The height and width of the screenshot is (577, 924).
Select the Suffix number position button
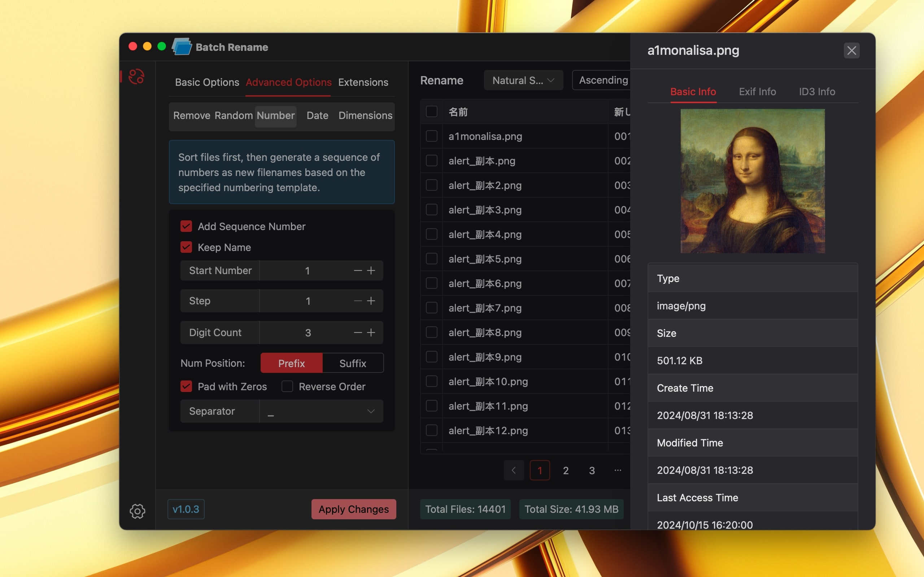pos(353,363)
